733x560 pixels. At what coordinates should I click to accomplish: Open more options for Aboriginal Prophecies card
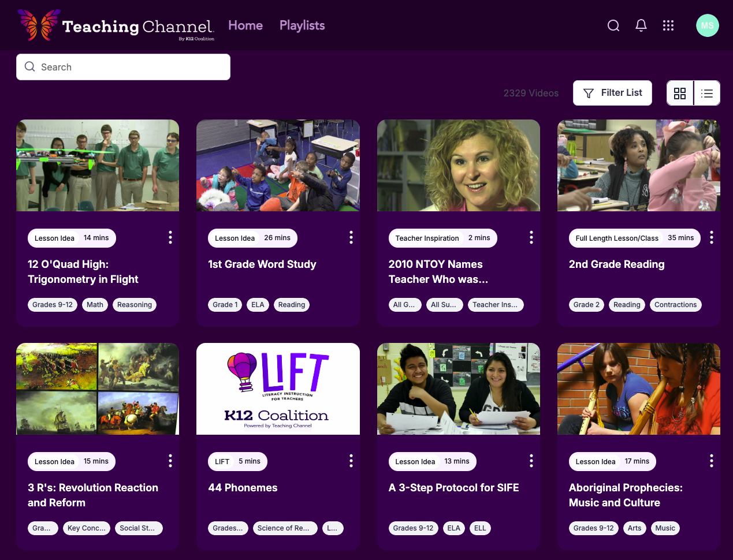point(711,461)
